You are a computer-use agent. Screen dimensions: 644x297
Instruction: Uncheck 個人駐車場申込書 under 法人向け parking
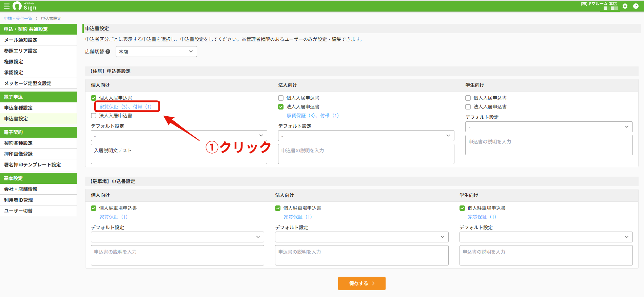(278, 208)
